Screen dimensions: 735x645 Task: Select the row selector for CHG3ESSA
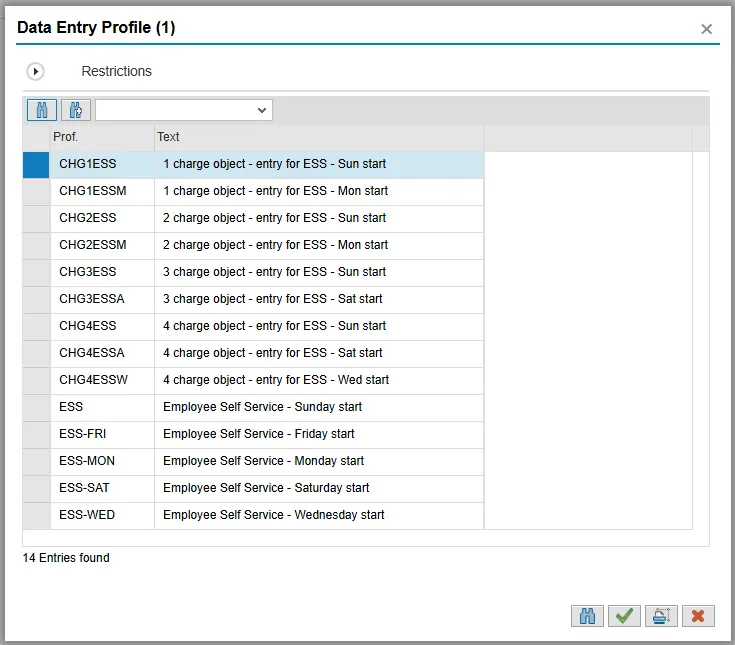pyautogui.click(x=36, y=299)
